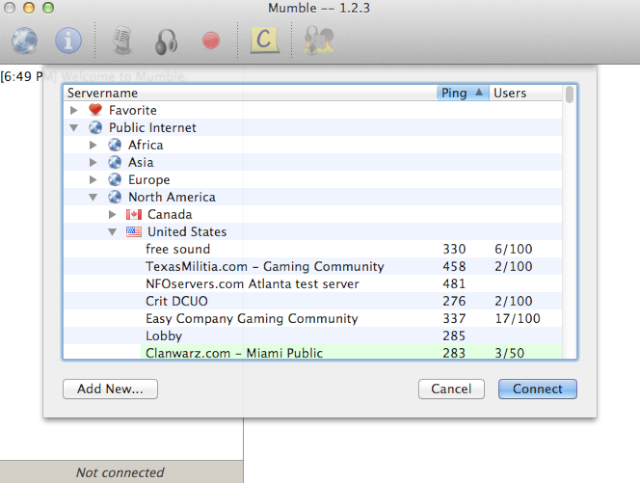Click users value 3/50

pyautogui.click(x=509, y=353)
